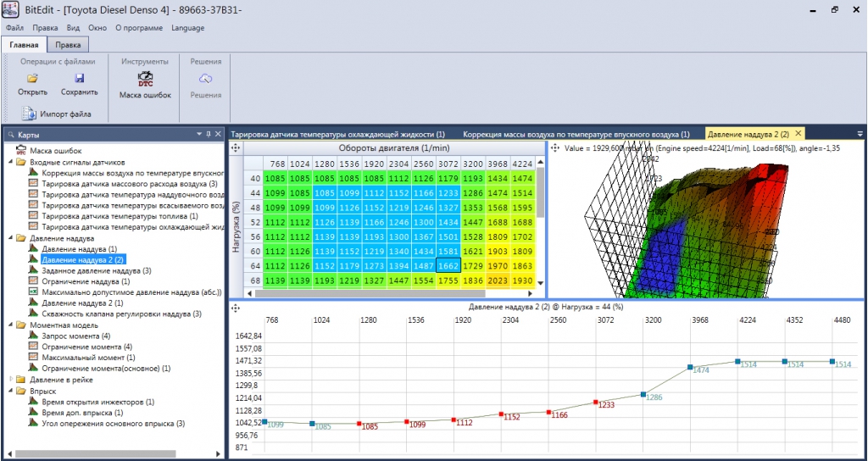Open the Language menu
This screenshot has height=461, width=868.
coord(187,28)
